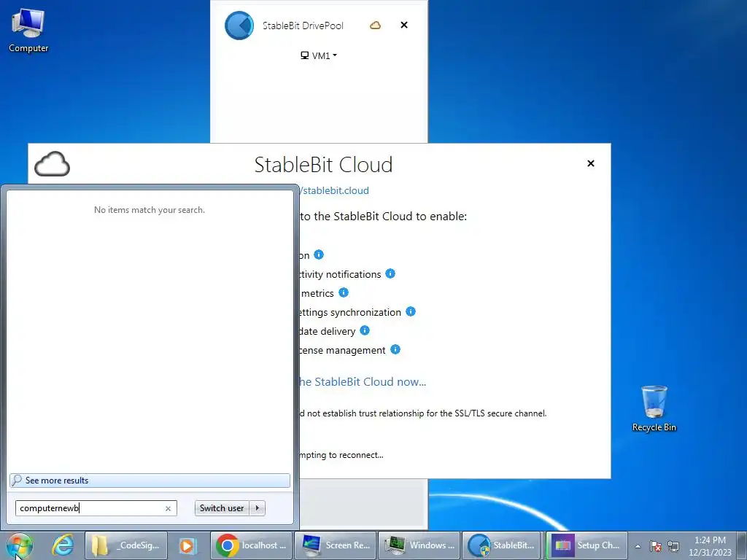This screenshot has height=560, width=747.
Task: Open the stablebit.cloud link
Action: click(x=334, y=190)
